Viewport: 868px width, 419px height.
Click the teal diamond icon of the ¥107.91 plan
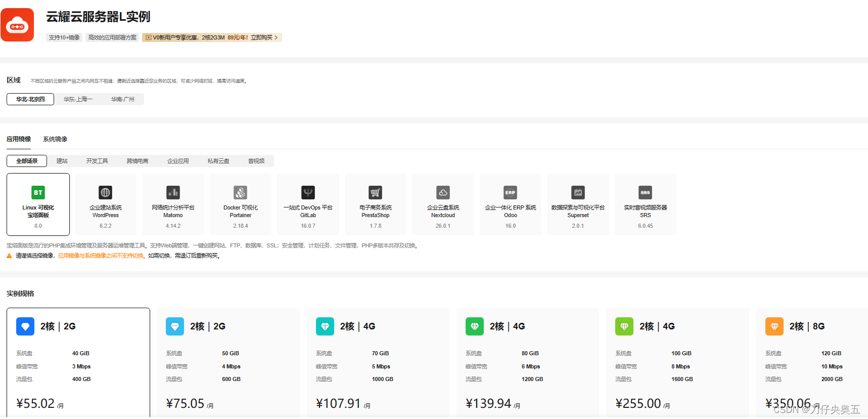[x=325, y=326]
